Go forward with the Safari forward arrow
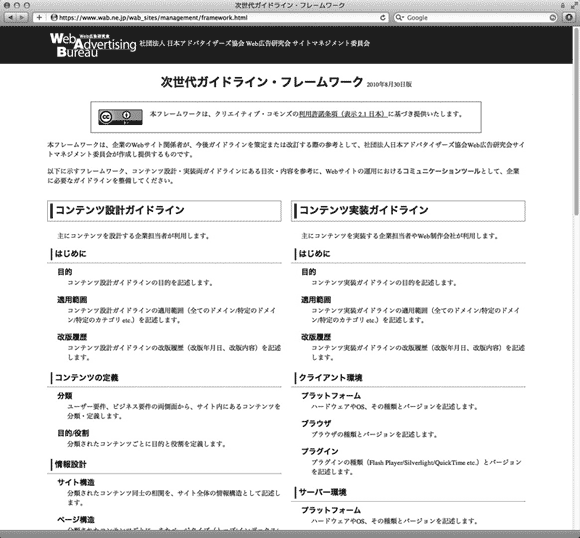Screen dimensions: 580x538 (22, 17)
